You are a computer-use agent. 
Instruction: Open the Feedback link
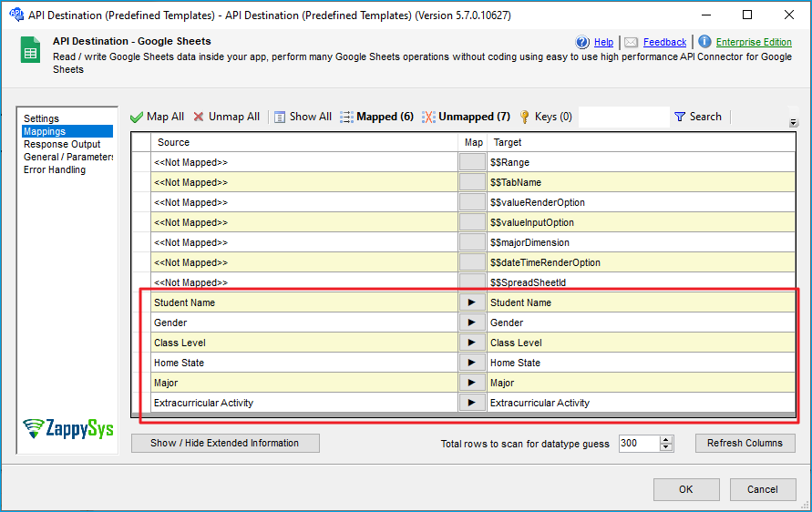664,42
